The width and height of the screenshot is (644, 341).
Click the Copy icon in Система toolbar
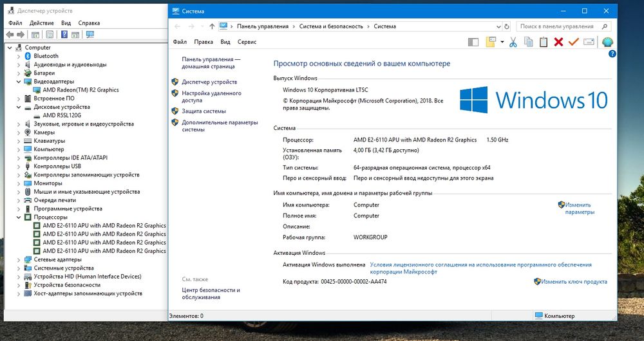click(529, 42)
